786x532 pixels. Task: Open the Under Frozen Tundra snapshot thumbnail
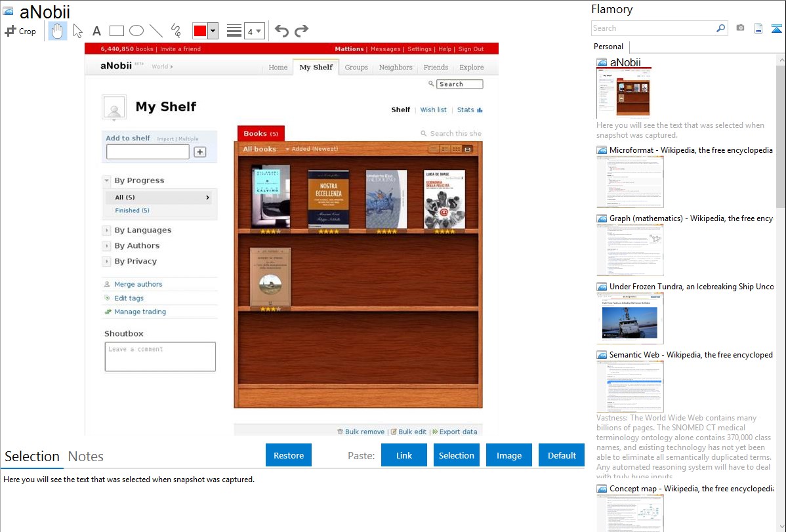[630, 318]
